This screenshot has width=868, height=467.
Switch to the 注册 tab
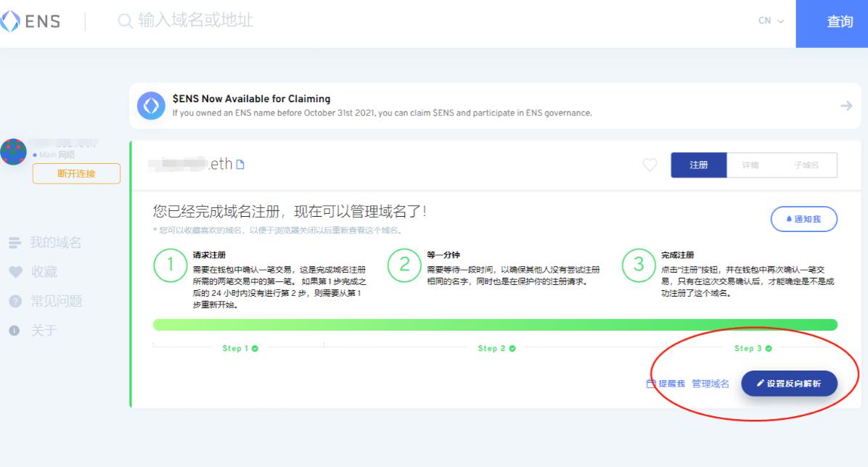[698, 165]
